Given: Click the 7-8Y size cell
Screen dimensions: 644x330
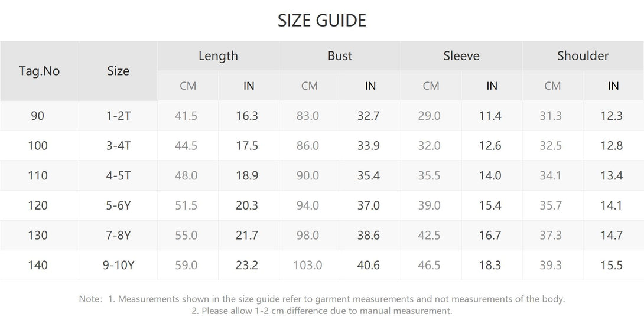Looking at the screenshot, I should (118, 235).
